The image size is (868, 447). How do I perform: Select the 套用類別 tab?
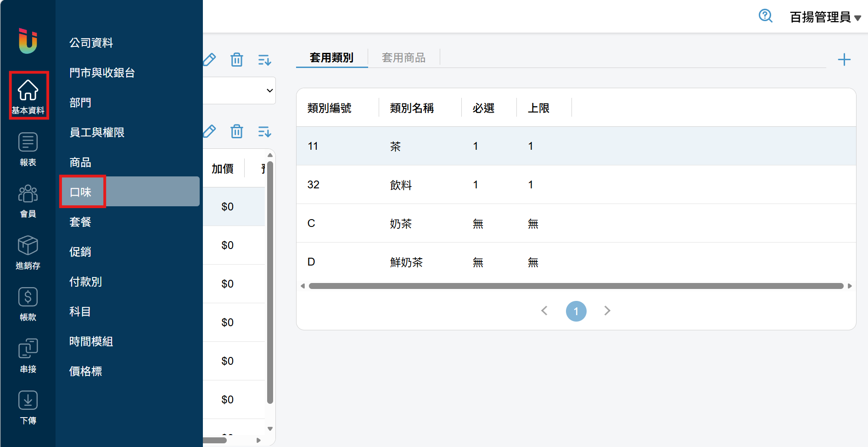point(331,58)
